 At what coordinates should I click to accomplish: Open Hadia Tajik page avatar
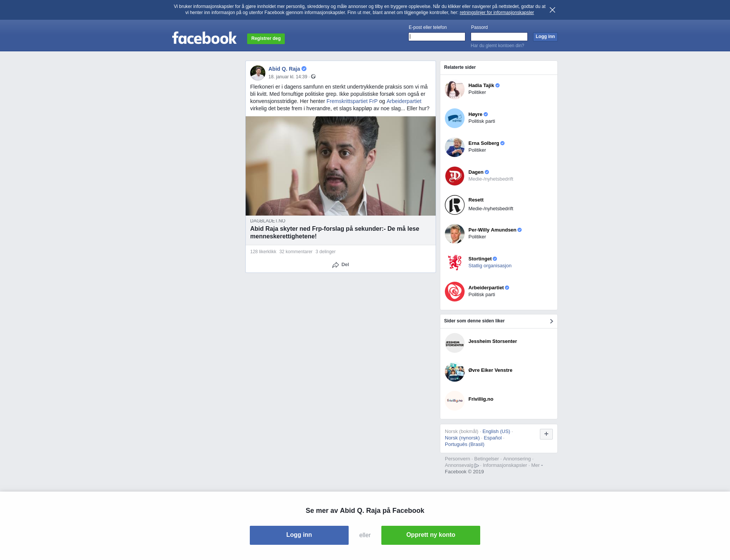pyautogui.click(x=455, y=89)
